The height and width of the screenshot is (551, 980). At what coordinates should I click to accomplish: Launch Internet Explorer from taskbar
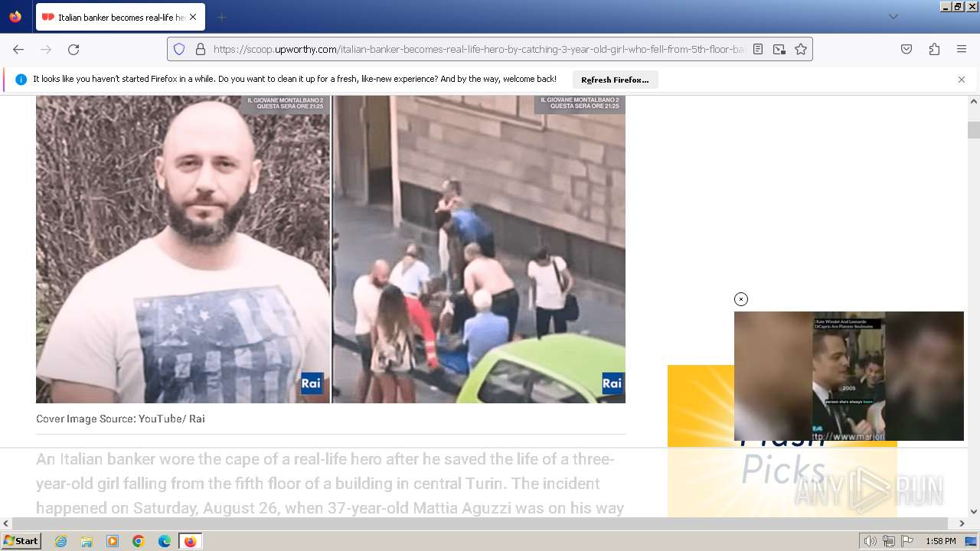tap(60, 541)
